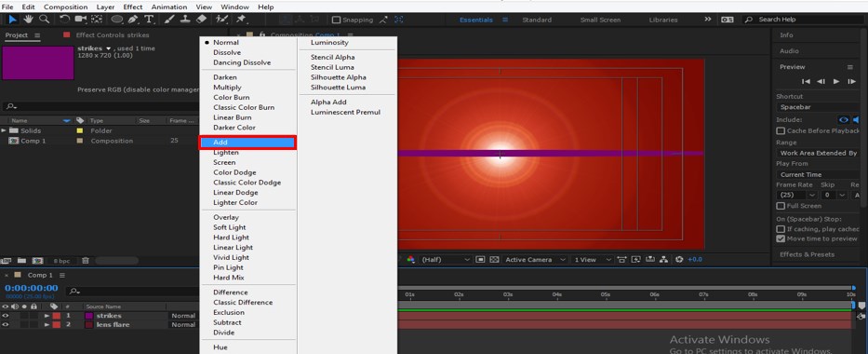Select the Type text tool

pos(148,20)
